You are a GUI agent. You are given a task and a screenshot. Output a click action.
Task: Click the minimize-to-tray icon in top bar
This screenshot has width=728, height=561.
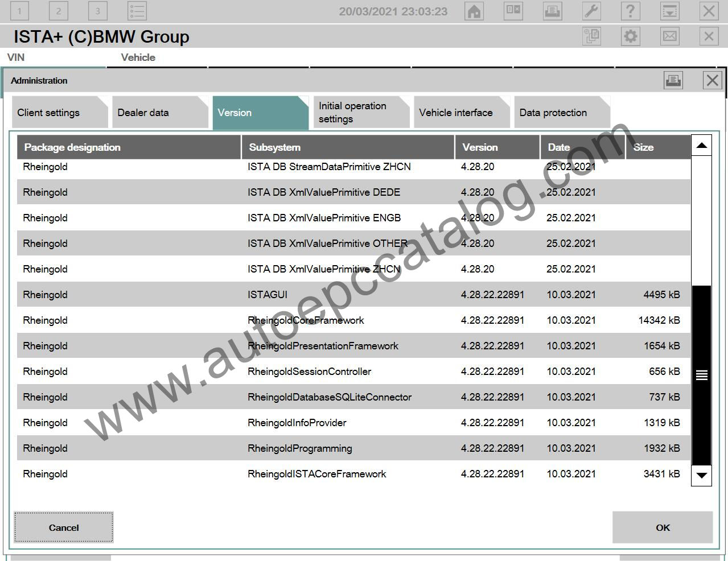[x=669, y=11]
